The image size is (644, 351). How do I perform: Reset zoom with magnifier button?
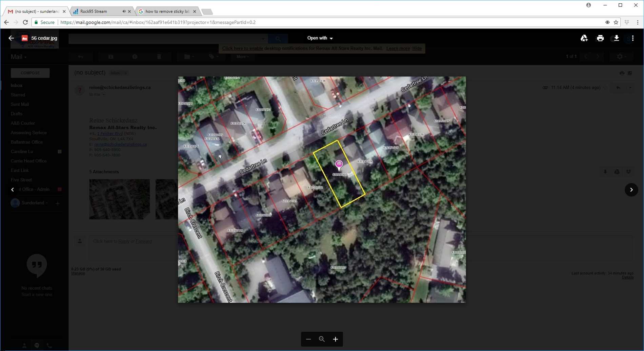322,339
